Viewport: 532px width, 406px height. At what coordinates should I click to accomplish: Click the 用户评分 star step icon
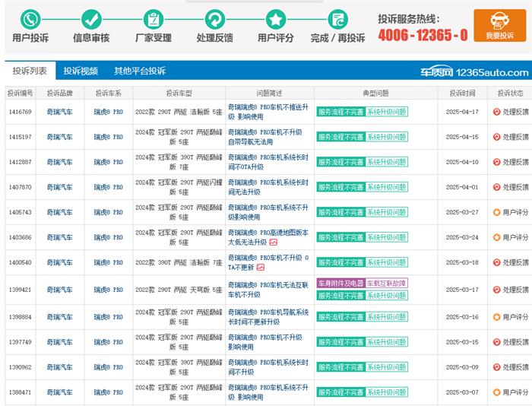275,19
